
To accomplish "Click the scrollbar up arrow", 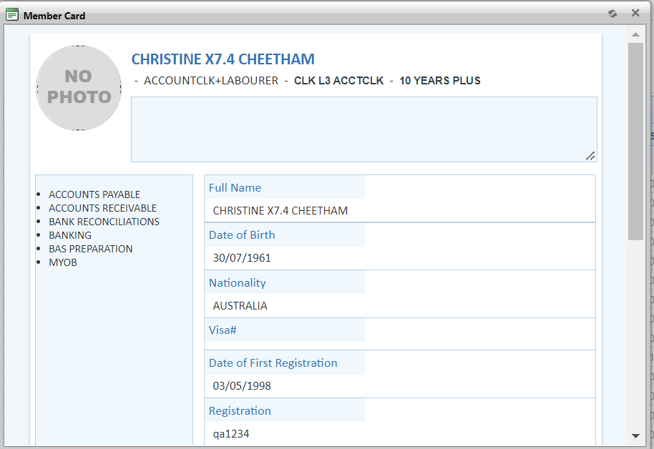I will coord(636,35).
